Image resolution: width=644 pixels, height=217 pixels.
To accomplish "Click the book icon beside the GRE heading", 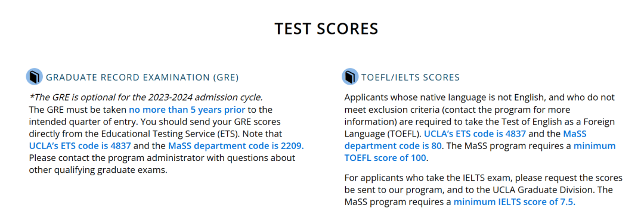I will [34, 77].
